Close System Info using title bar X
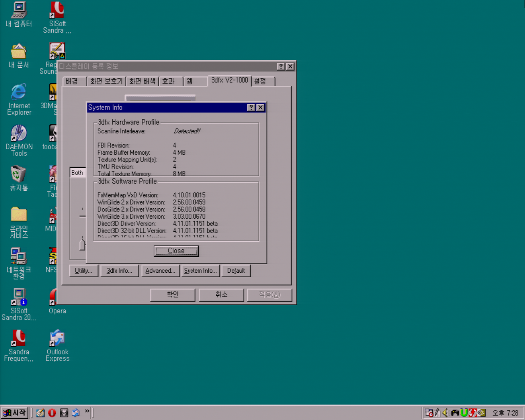Image resolution: width=525 pixels, height=420 pixels. (x=260, y=107)
